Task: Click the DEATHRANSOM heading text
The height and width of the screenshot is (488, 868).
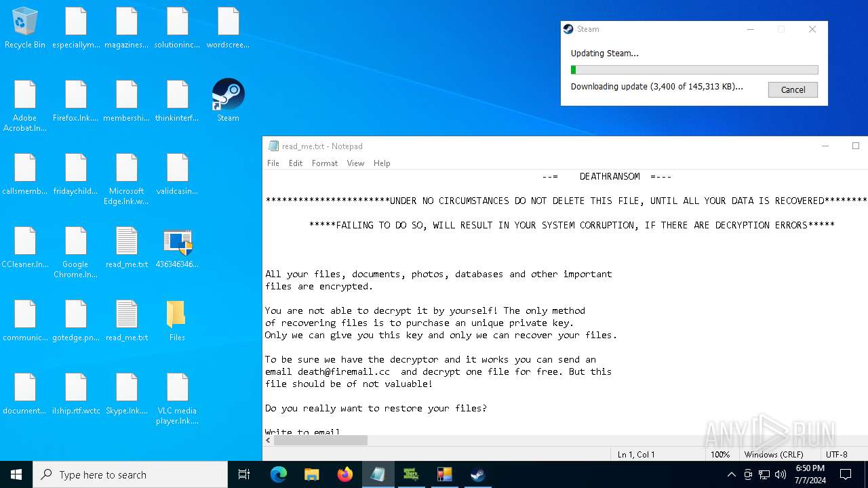Action: click(x=610, y=176)
